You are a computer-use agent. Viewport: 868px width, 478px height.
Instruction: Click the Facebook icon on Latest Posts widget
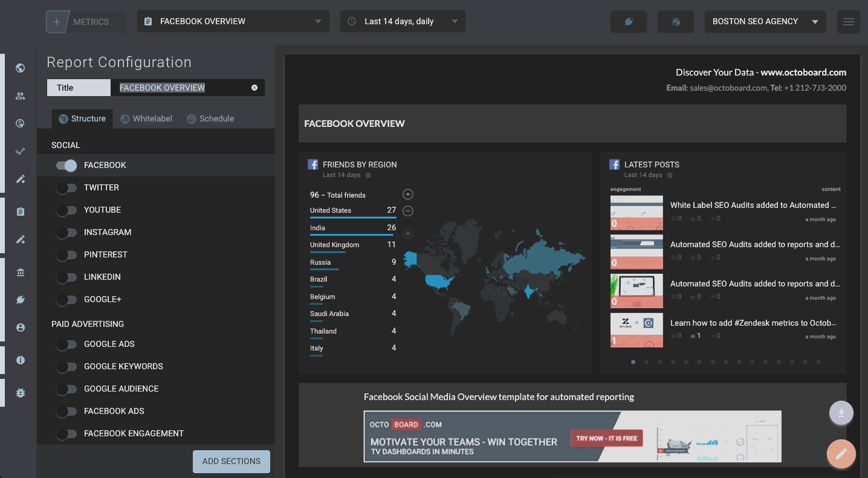pos(615,164)
